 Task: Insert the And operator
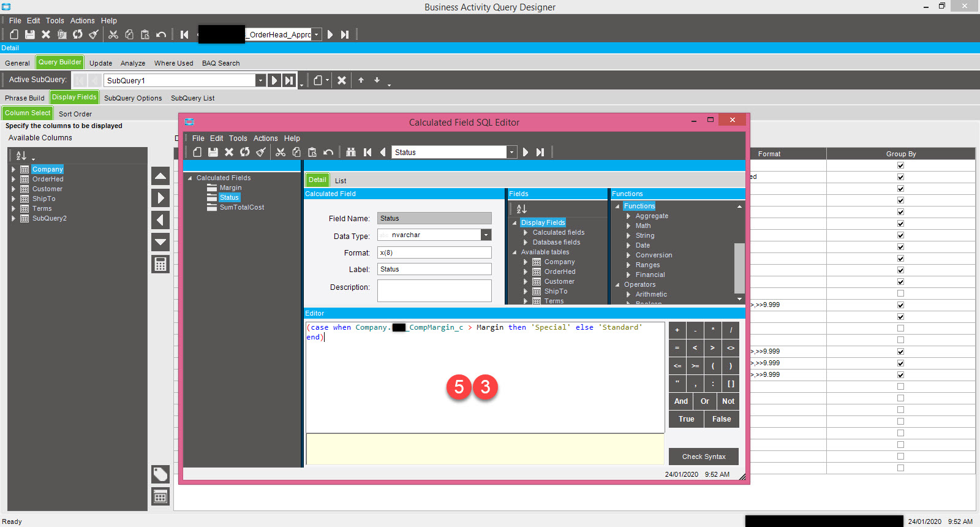681,401
